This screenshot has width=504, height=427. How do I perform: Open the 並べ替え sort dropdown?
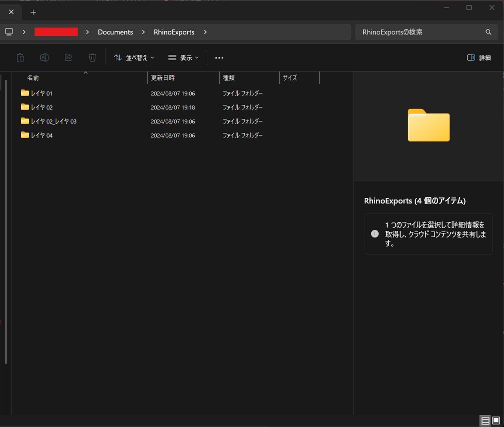[134, 57]
